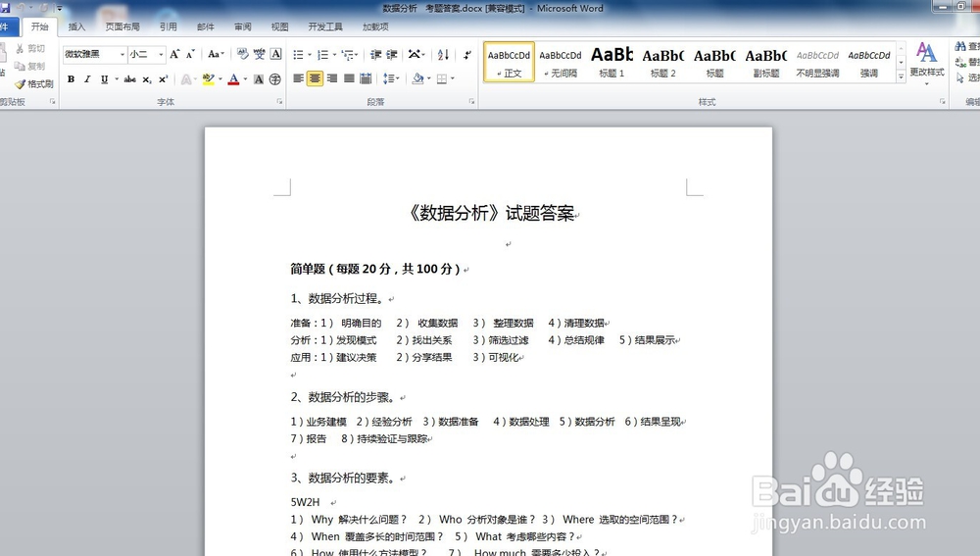Click the Clear Formatting icon

(242, 54)
